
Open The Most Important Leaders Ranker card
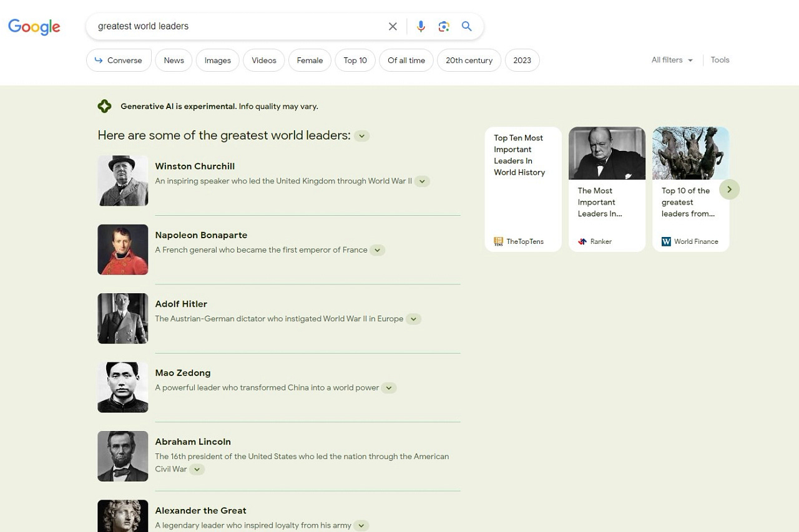pyautogui.click(x=607, y=190)
